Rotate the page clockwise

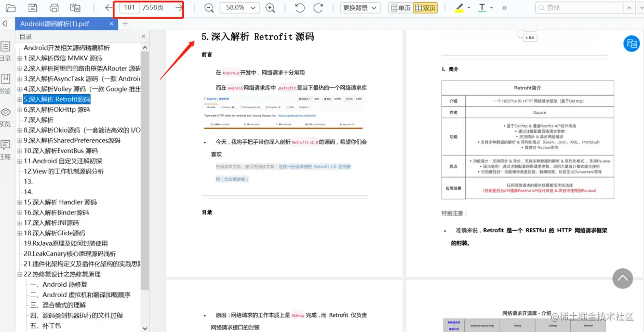pos(318,8)
